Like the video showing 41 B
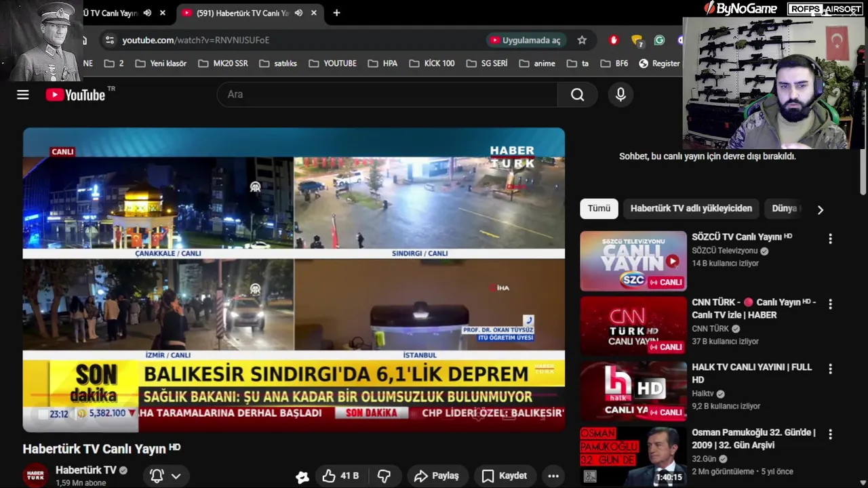 (340, 476)
